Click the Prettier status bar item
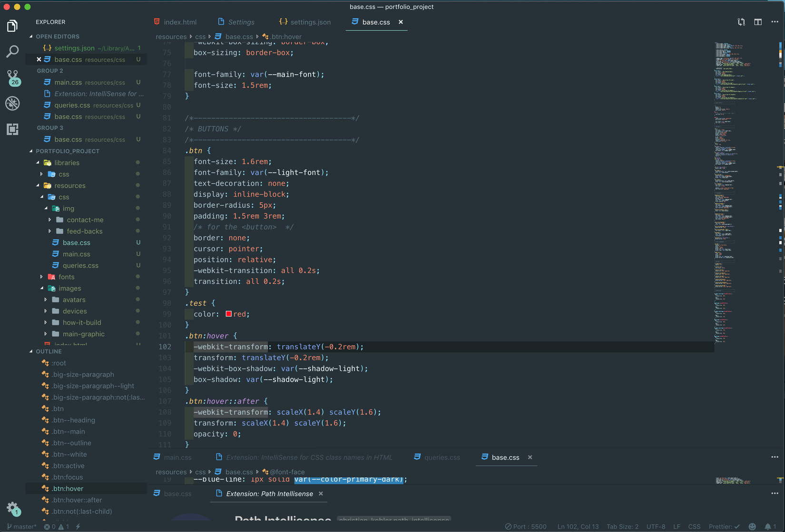This screenshot has width=785, height=532. [724, 527]
